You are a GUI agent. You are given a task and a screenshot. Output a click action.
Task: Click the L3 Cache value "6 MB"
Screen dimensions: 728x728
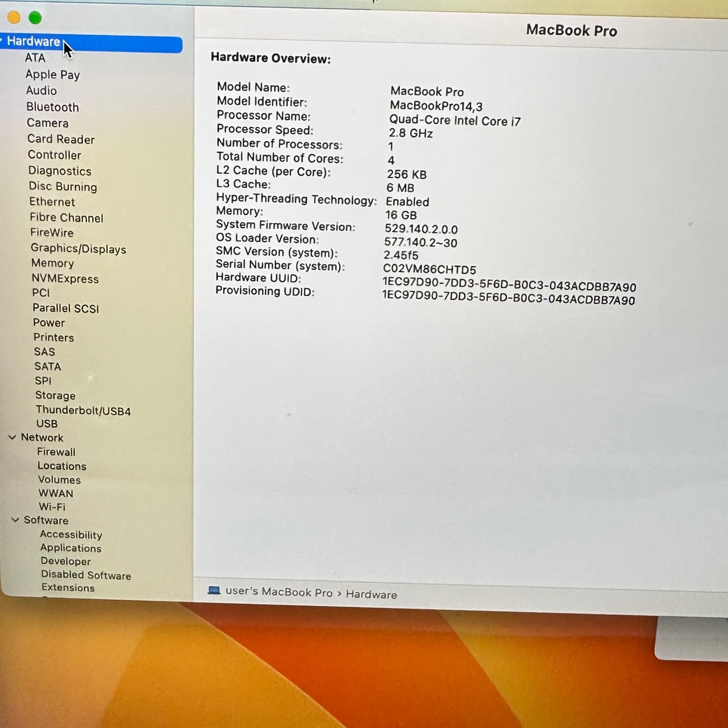pyautogui.click(x=400, y=188)
